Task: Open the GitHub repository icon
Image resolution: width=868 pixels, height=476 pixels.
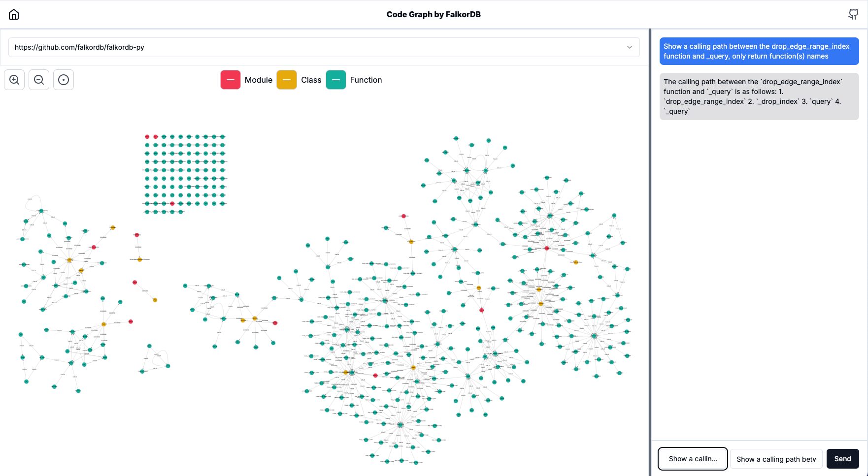Action: pyautogui.click(x=853, y=14)
